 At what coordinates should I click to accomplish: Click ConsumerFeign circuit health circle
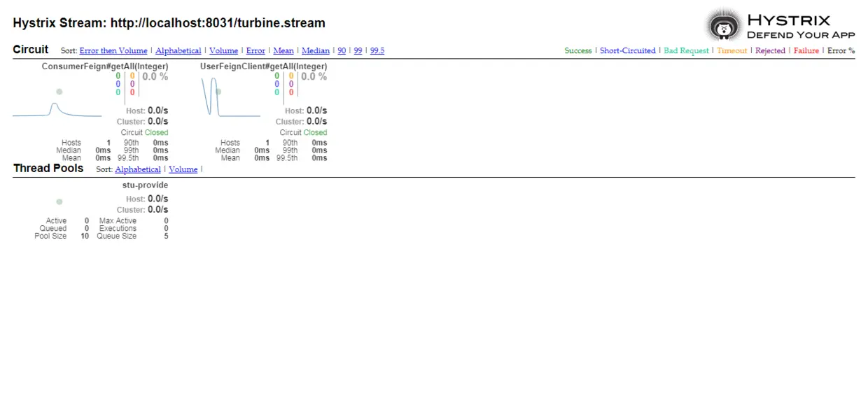tap(59, 92)
